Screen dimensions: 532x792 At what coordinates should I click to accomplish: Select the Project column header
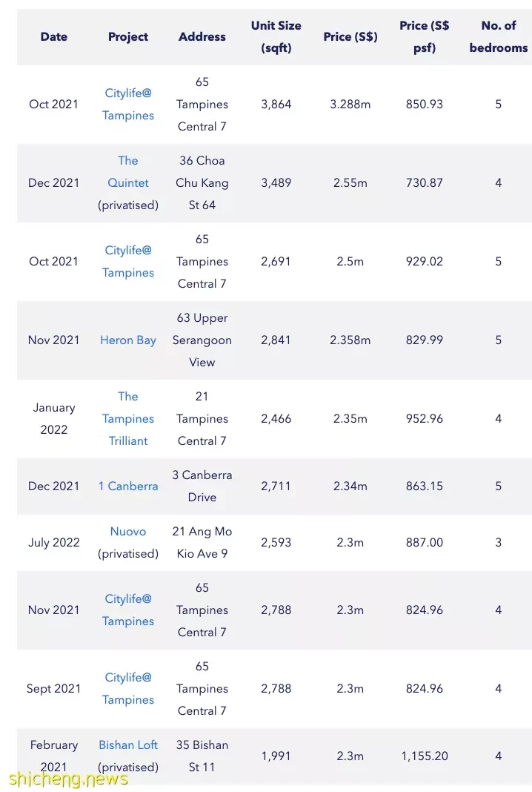tap(127, 37)
